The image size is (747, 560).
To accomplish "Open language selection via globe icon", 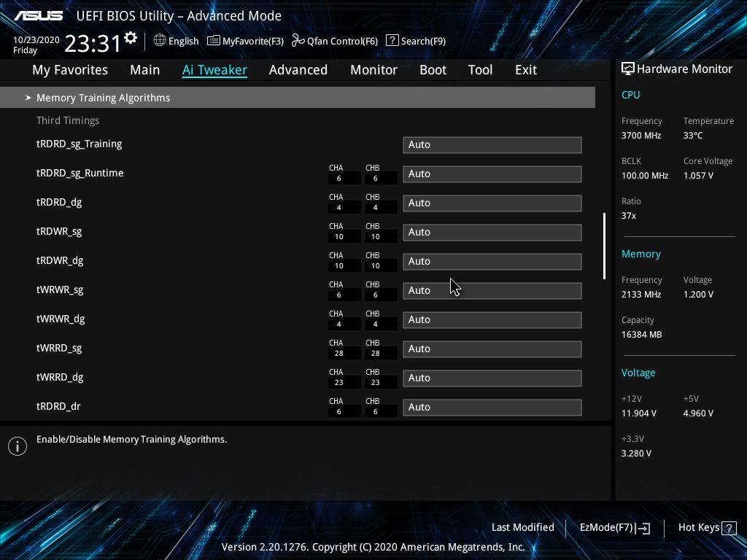I will (x=160, y=41).
